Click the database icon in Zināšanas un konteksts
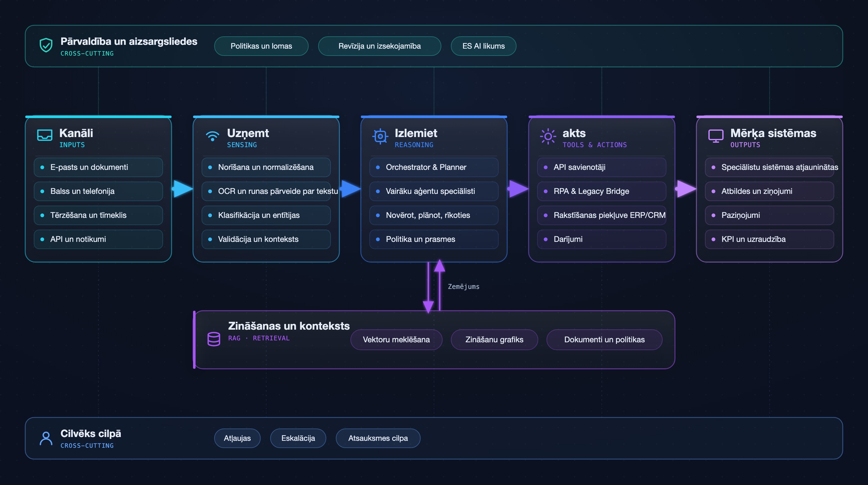This screenshot has width=868, height=485. tap(214, 339)
